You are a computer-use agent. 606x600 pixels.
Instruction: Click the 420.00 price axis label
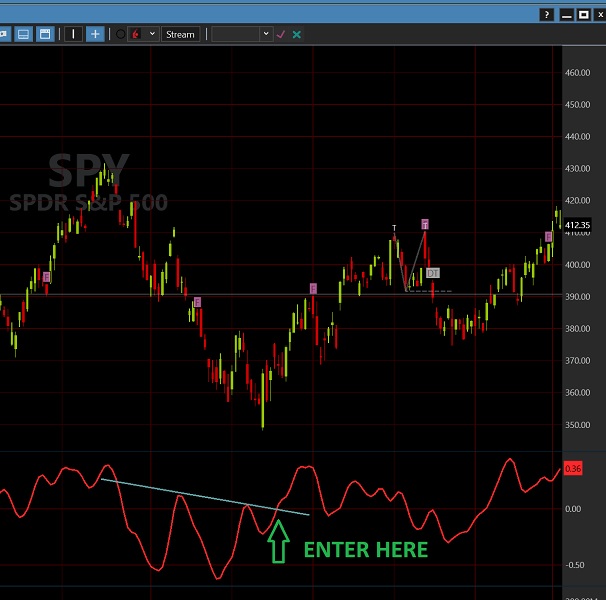pos(577,201)
